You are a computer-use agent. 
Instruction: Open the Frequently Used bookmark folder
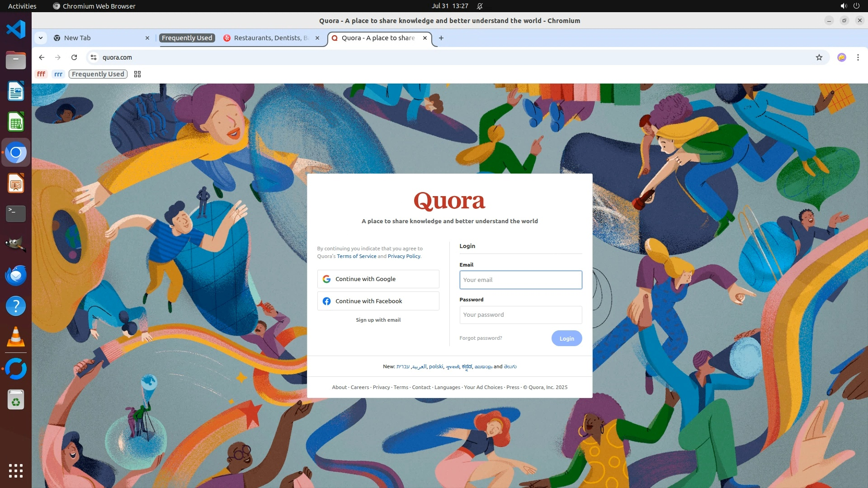98,74
